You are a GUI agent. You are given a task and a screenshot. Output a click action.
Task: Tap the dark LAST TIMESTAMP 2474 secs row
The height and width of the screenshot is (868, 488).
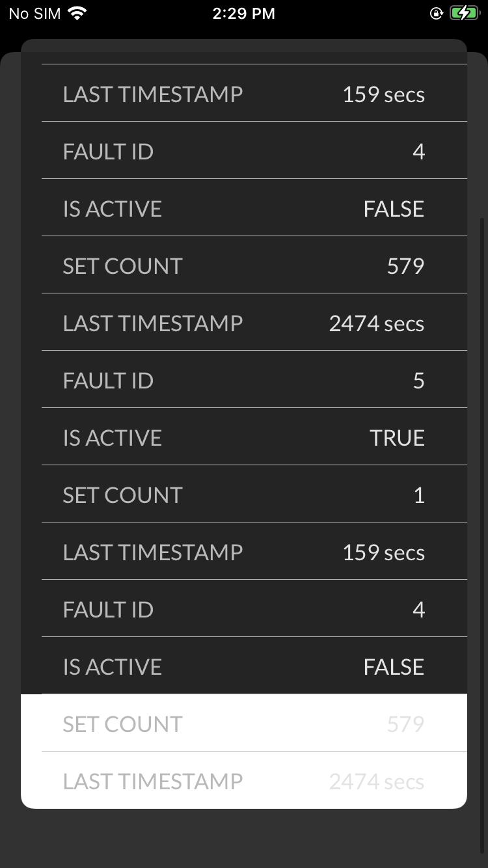(254, 322)
